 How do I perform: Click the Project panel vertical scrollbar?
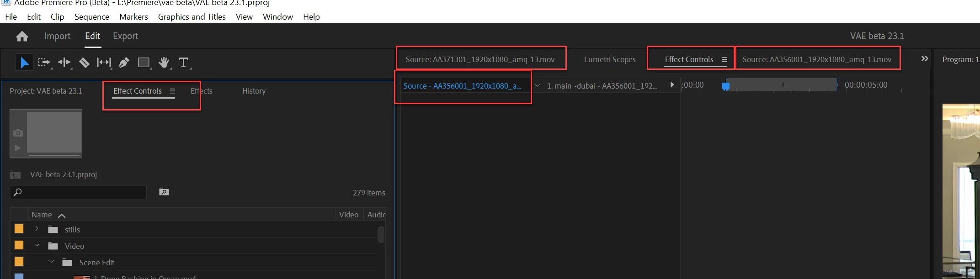point(381,235)
